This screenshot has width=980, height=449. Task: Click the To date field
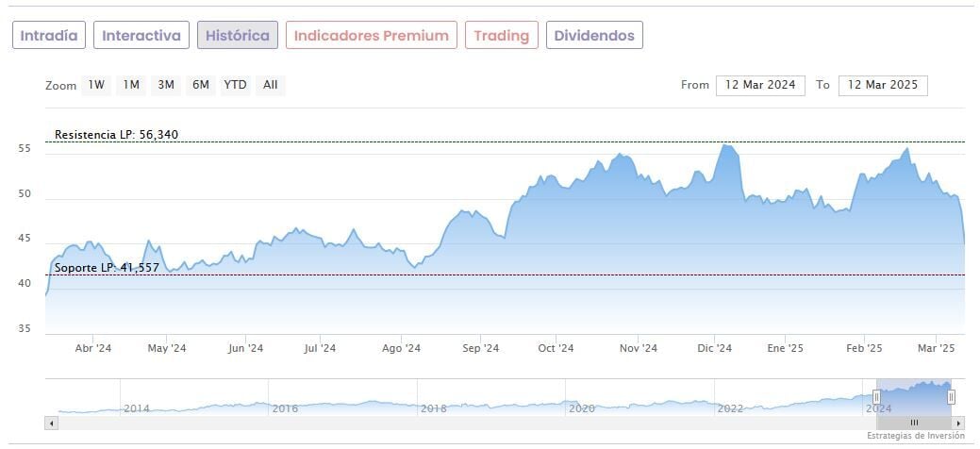(x=883, y=85)
